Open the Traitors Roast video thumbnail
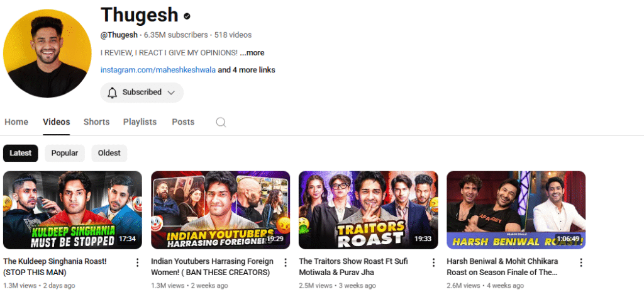644x299 pixels. [x=369, y=210]
